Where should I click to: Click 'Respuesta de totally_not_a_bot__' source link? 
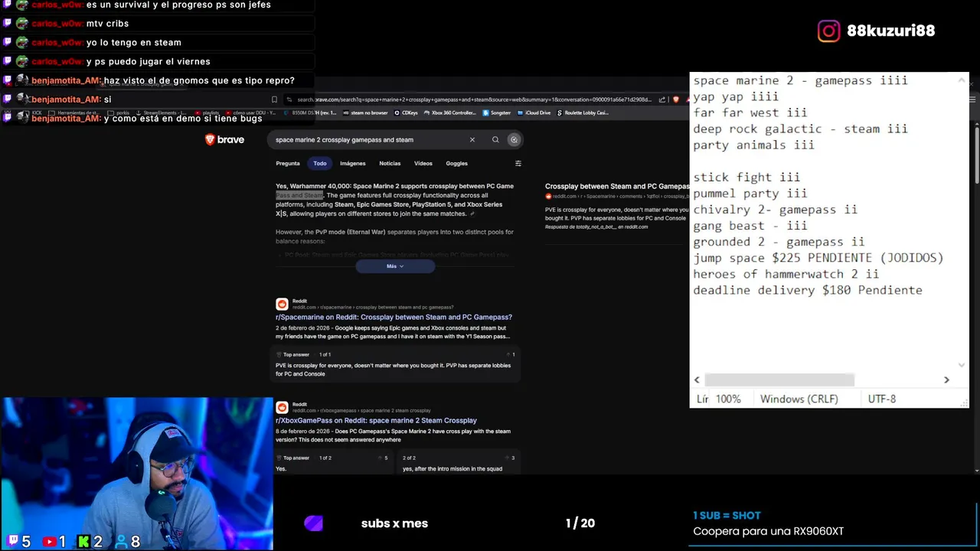pos(596,227)
